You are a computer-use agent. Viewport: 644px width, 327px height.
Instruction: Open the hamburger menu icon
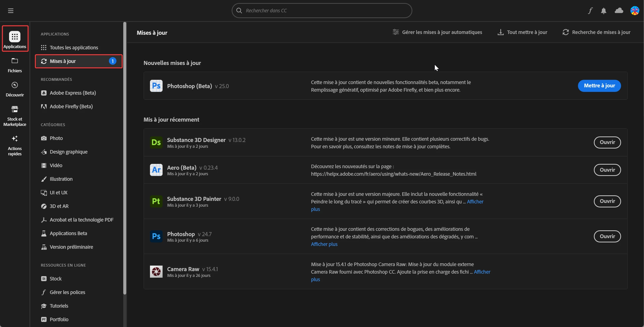point(11,11)
